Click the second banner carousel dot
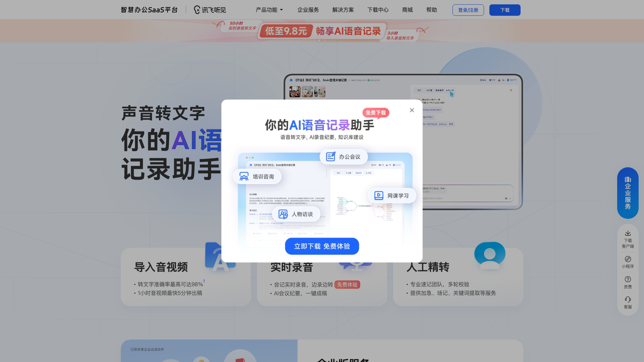Viewport: 644px width, 362px height. (x=325, y=40)
